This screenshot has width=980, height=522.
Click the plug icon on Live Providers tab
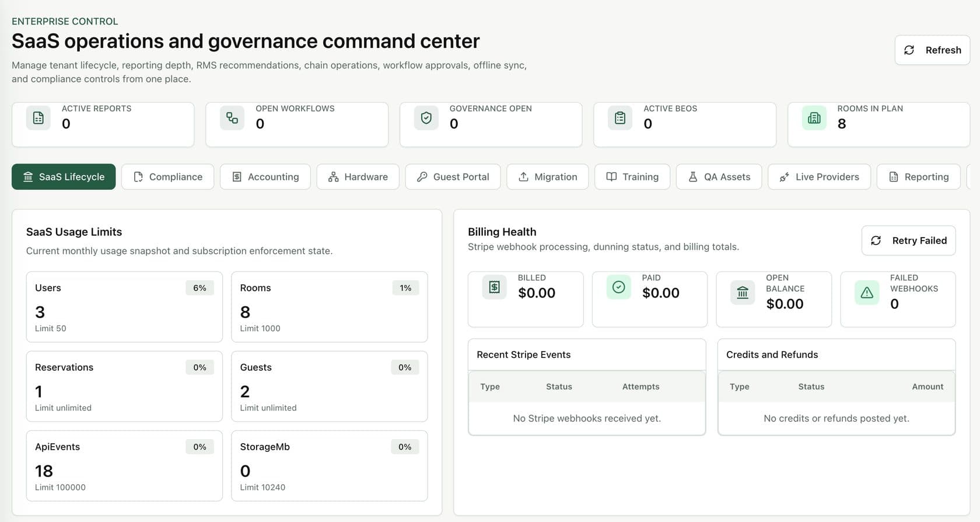point(785,177)
